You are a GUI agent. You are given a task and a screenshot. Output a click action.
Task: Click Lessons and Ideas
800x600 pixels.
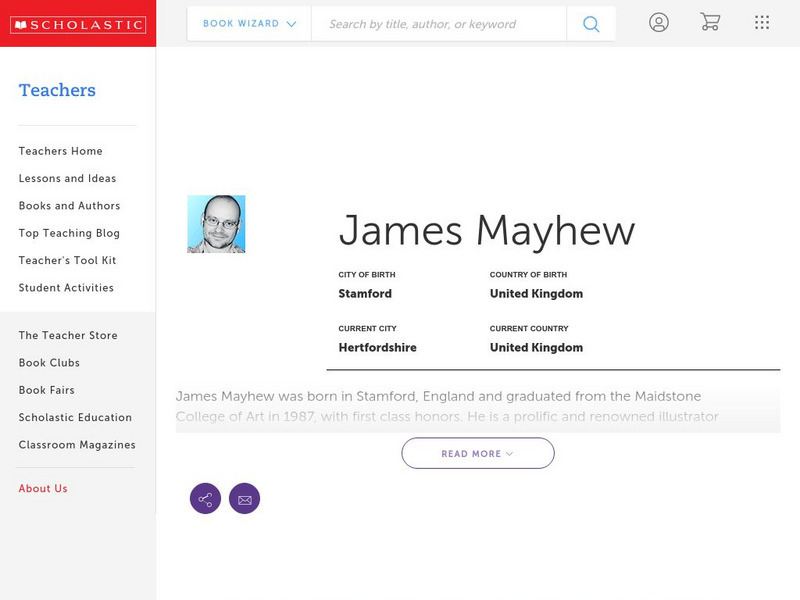(x=66, y=178)
